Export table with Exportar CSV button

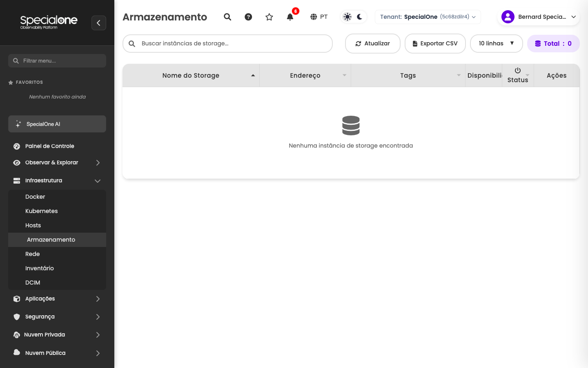pos(435,43)
